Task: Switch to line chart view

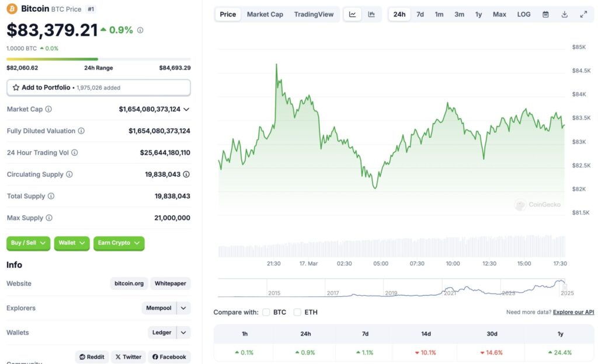Action: 352,14
